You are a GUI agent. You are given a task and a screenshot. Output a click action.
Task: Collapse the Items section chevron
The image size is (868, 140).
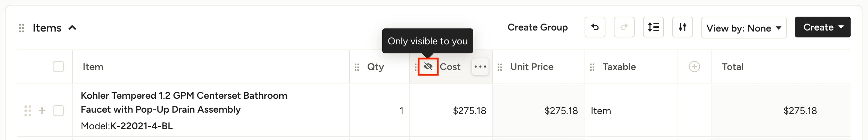72,28
